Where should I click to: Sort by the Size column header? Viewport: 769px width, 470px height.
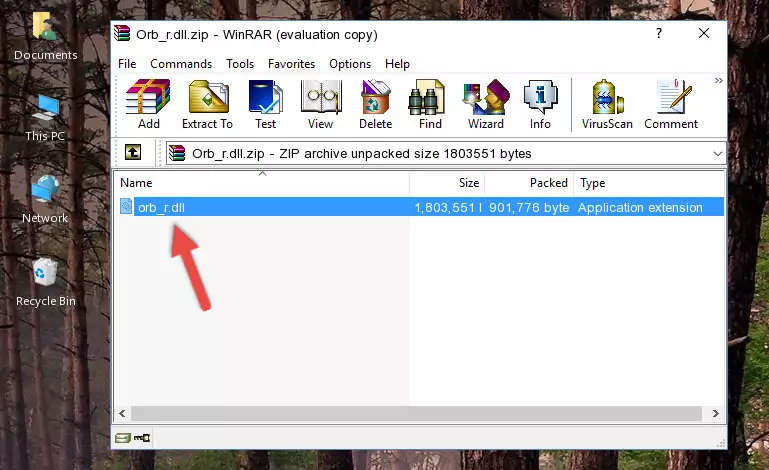[x=447, y=183]
